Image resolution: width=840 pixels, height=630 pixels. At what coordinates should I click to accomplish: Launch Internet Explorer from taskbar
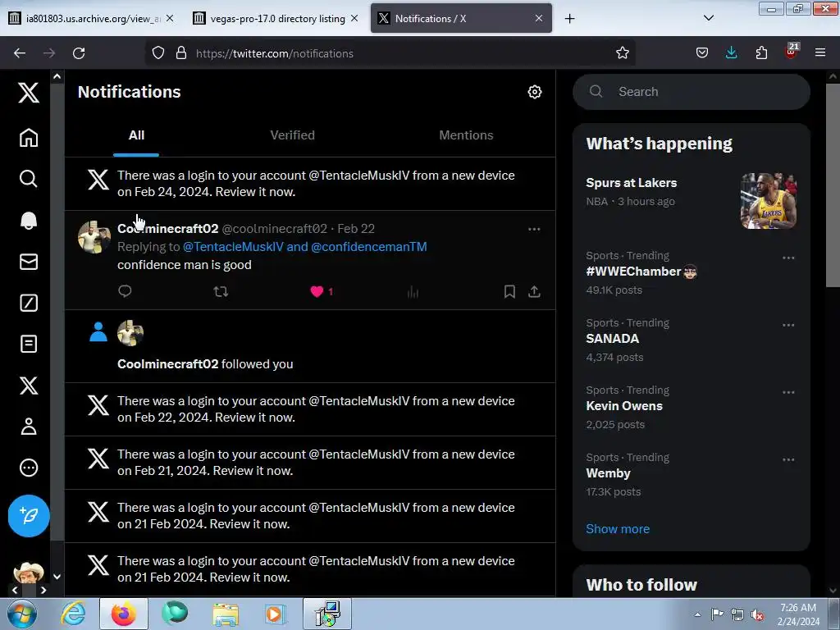[72, 614]
